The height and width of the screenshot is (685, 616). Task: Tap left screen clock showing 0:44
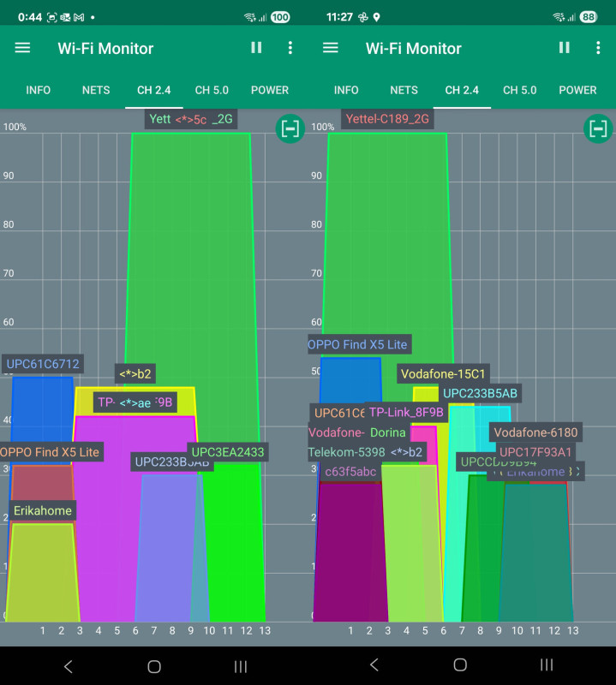coord(30,17)
